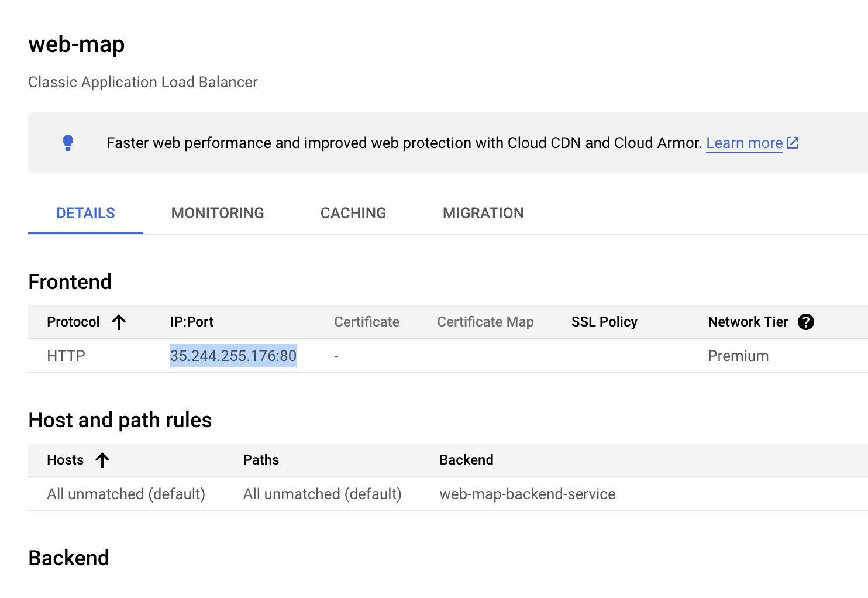Click the lightbulb tip icon
Image resolution: width=868 pixels, height=598 pixels.
(x=68, y=143)
